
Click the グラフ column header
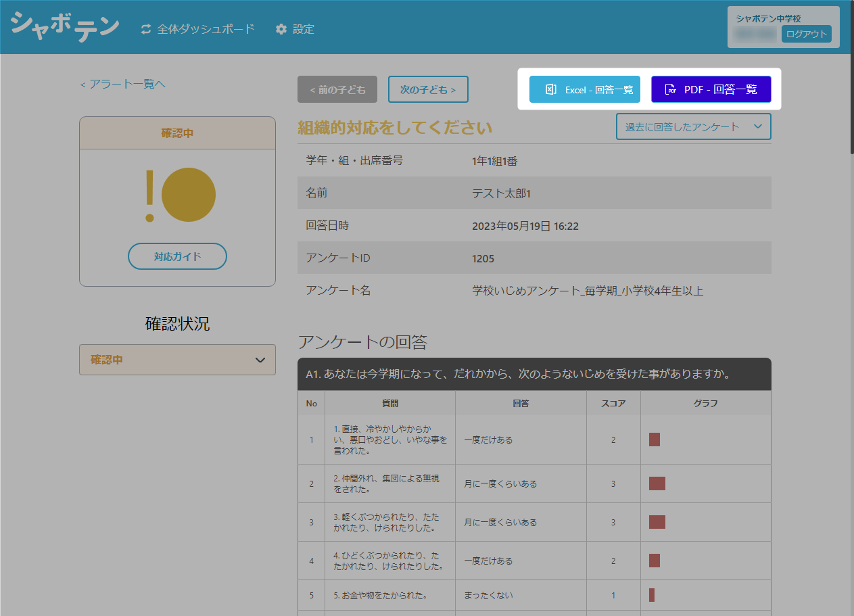705,403
